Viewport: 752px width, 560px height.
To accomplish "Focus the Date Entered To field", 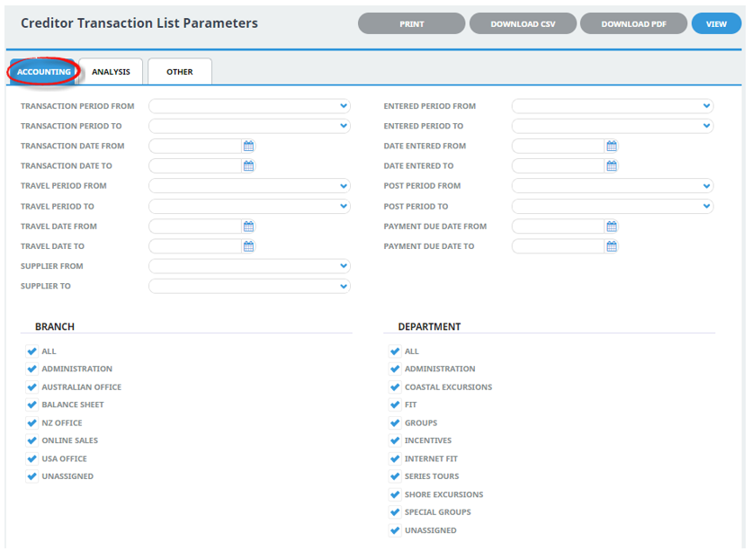I will [558, 166].
